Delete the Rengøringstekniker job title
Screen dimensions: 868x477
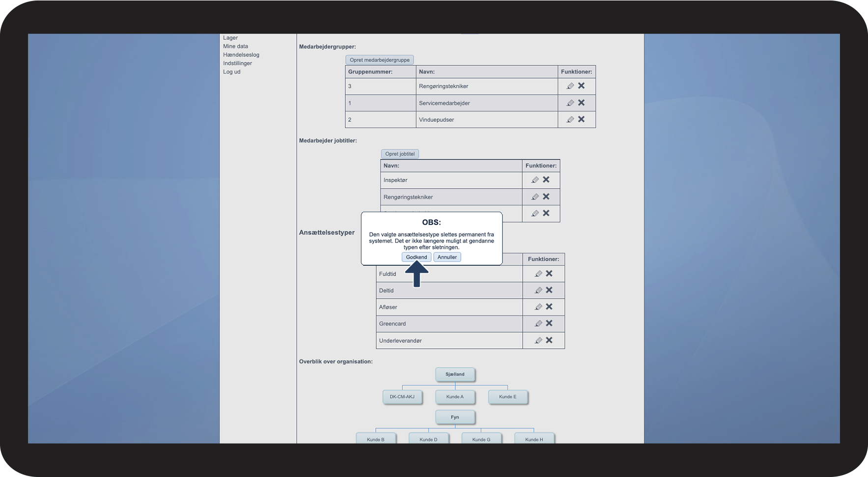pyautogui.click(x=546, y=196)
